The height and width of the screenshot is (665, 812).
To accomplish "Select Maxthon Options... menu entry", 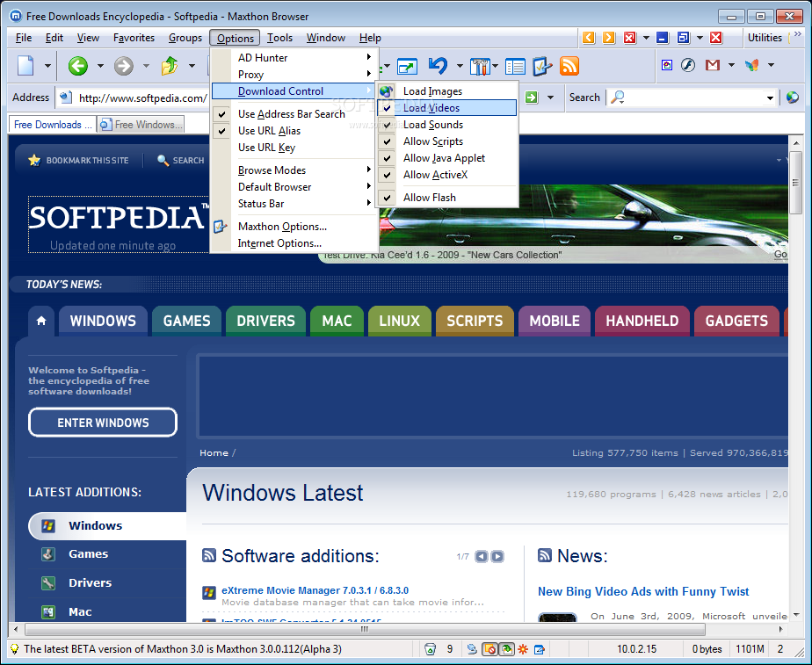I will coord(294,226).
